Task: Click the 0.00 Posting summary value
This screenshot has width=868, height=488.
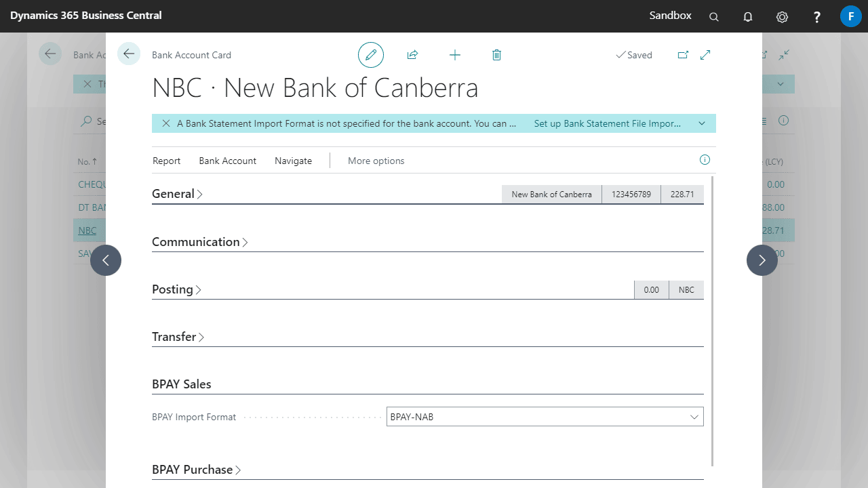Action: tap(652, 290)
